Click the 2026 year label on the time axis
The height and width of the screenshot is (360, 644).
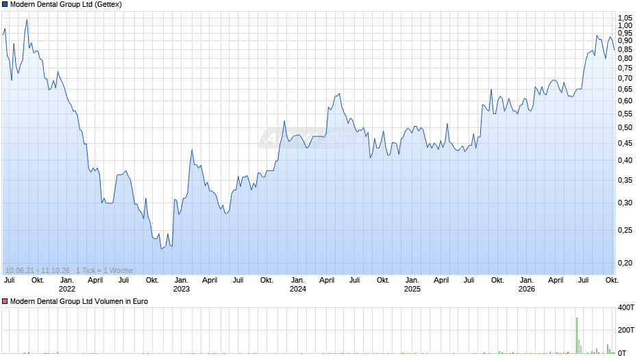coord(527,289)
